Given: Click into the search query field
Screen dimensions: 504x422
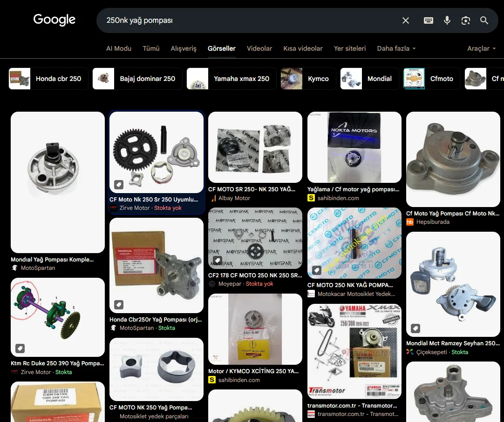Looking at the screenshot, I should click(251, 20).
